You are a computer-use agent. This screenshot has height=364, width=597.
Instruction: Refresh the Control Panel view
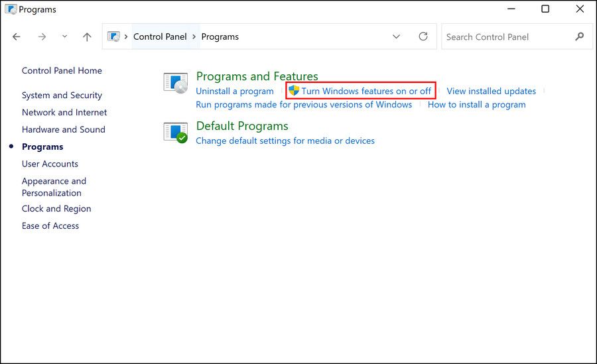pos(423,36)
